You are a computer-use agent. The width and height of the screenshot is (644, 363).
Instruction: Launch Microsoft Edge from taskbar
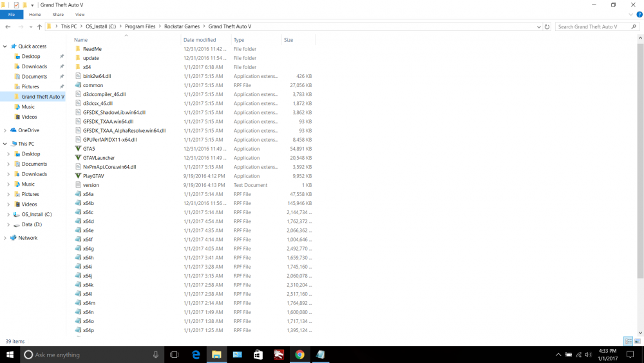tap(196, 355)
